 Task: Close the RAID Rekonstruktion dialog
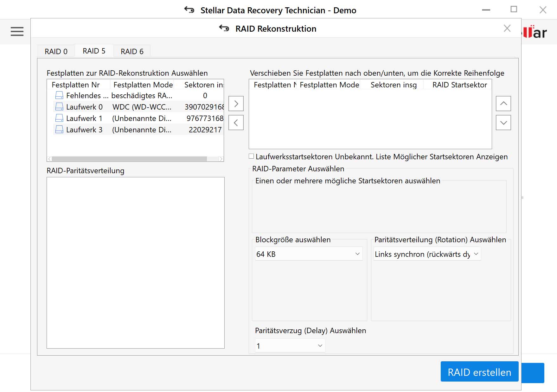coord(507,28)
